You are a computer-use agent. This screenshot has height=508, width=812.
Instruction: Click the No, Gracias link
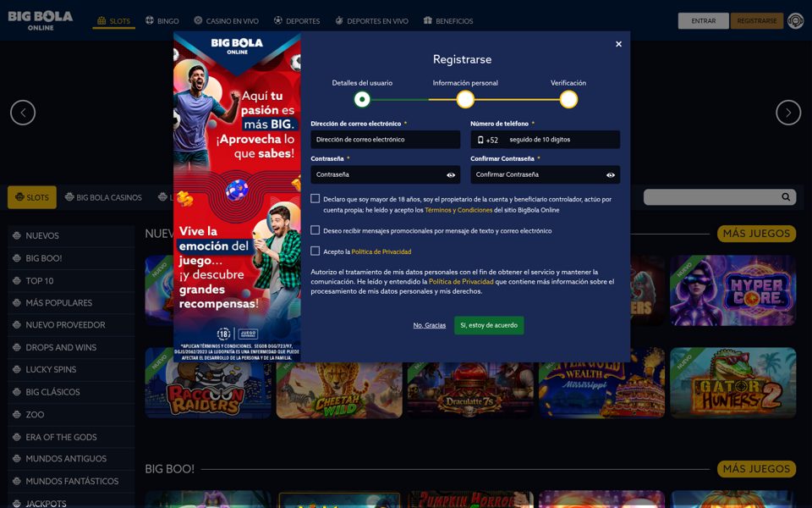[430, 325]
